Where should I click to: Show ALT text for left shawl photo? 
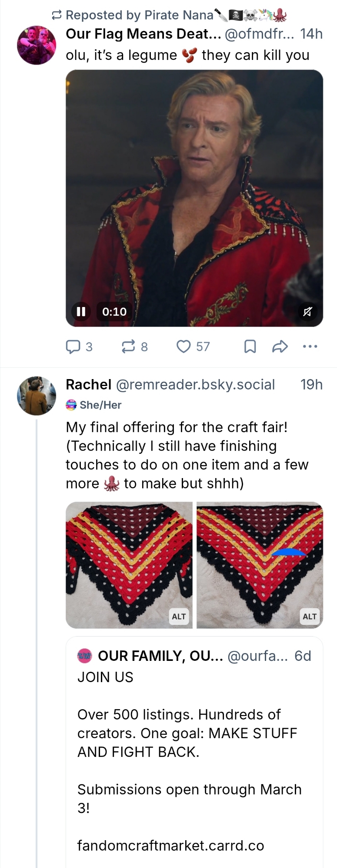pyautogui.click(x=179, y=616)
